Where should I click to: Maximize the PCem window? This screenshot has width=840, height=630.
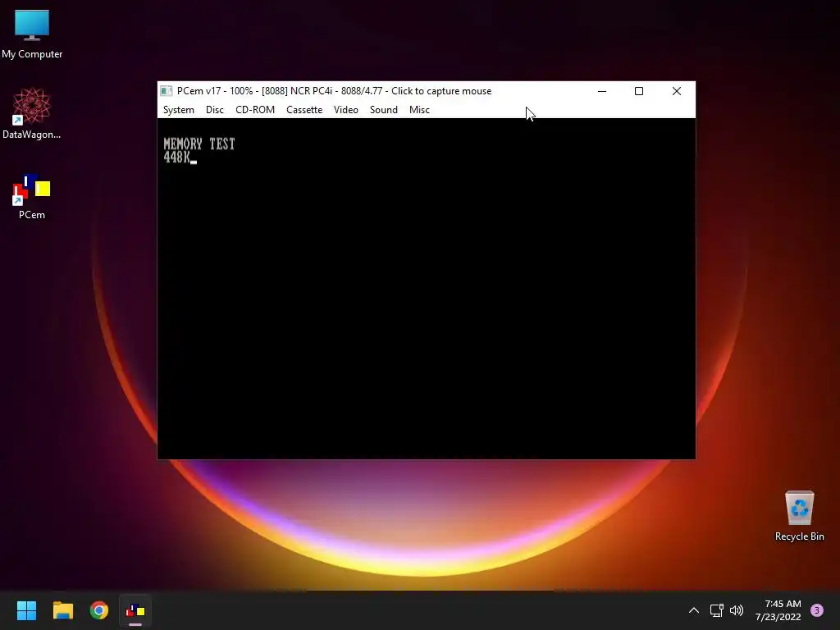[638, 91]
